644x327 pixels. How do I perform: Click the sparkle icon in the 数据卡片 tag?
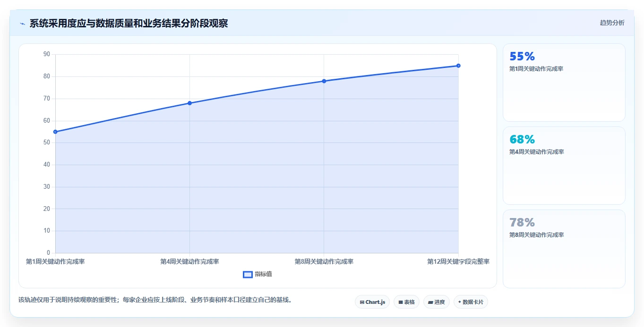tap(459, 302)
